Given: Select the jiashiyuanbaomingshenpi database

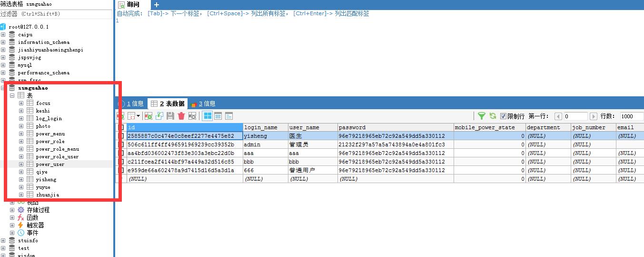Looking at the screenshot, I should (x=50, y=50).
